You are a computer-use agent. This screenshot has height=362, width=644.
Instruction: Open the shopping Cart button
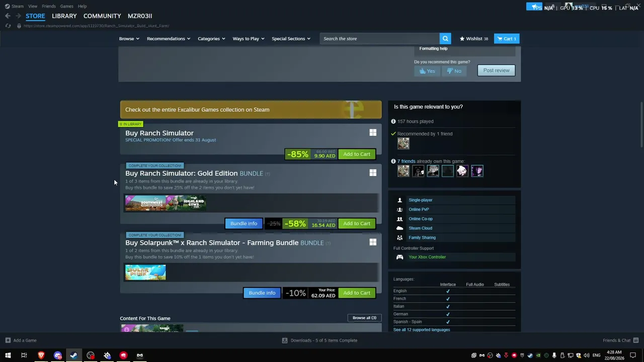coord(507,39)
